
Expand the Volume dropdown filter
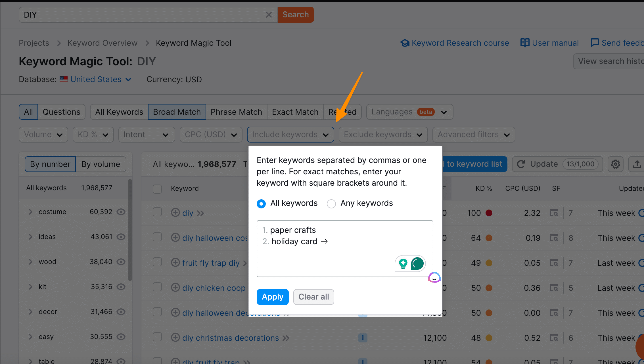(43, 134)
